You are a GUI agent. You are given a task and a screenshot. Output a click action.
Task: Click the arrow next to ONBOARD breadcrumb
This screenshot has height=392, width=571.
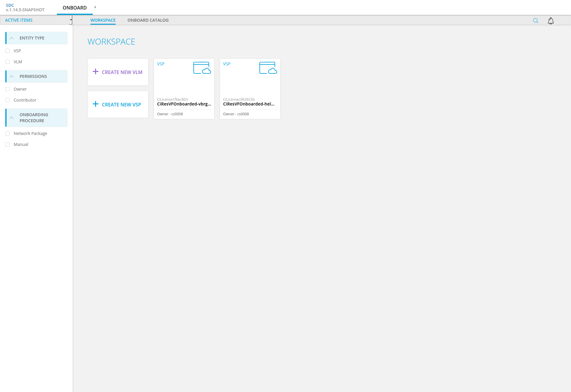[x=95, y=7]
